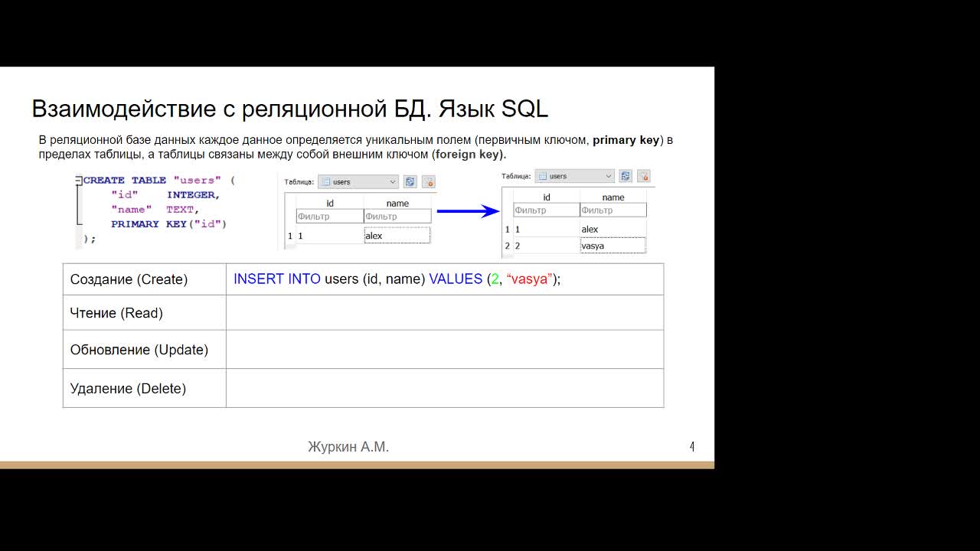Click the 'Создание (Create)' table cell
The width and height of the screenshot is (980, 551).
(145, 279)
